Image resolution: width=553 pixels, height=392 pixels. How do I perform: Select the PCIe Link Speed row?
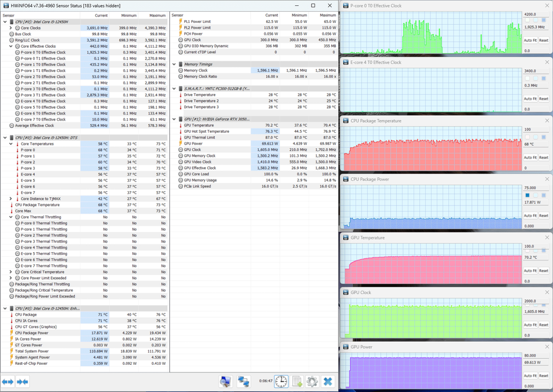point(254,187)
